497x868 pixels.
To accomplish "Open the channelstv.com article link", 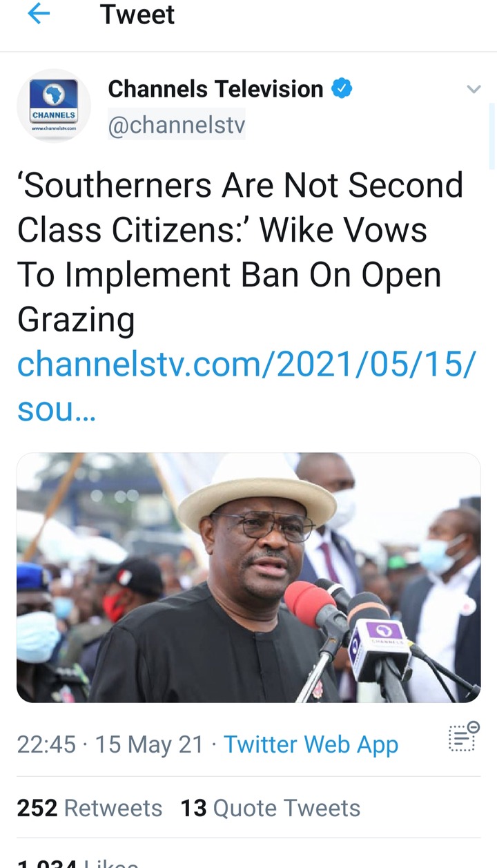I will click(246, 387).
